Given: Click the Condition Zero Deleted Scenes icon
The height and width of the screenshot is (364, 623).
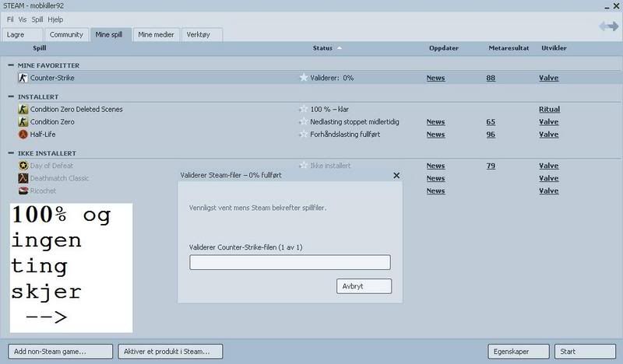Looking at the screenshot, I should pyautogui.click(x=23, y=110).
